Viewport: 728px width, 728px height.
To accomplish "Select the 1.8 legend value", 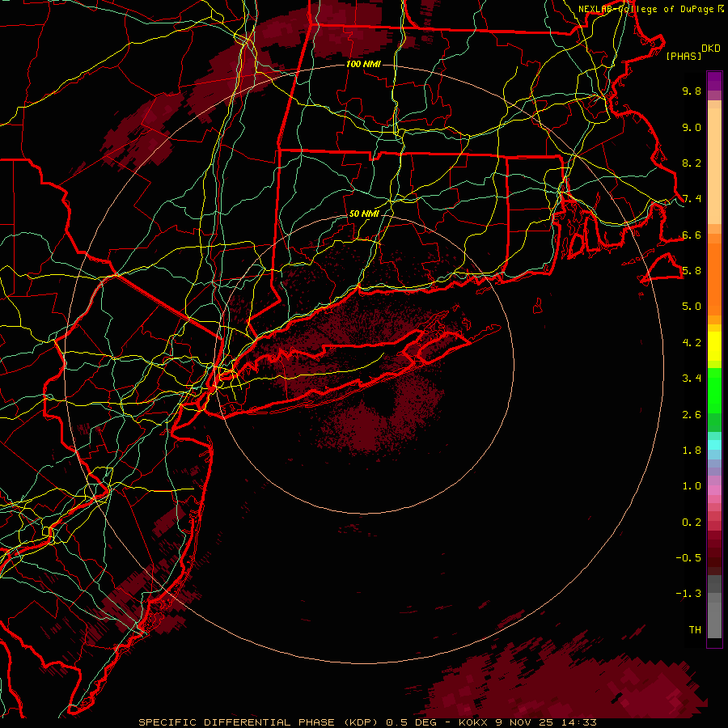I will pos(692,451).
